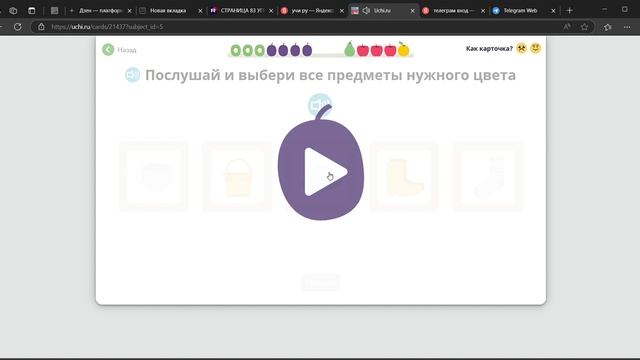Switch to the Новая вкладка tab
The width and height of the screenshot is (640, 360).
click(168, 11)
